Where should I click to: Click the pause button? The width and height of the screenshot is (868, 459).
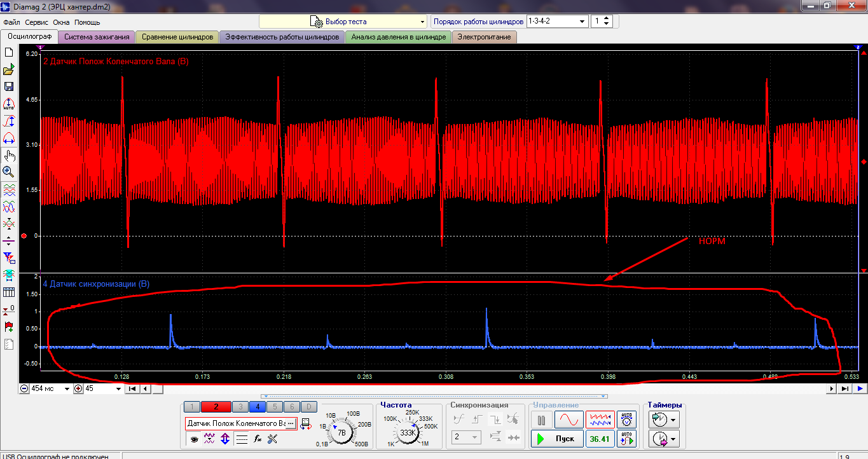[542, 420]
